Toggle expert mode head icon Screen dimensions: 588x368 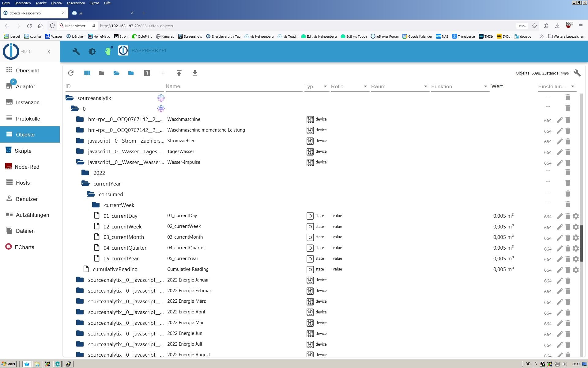click(x=108, y=51)
